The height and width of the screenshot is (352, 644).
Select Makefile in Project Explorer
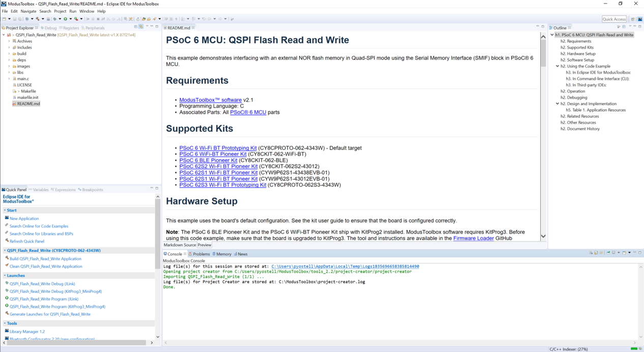pos(28,91)
